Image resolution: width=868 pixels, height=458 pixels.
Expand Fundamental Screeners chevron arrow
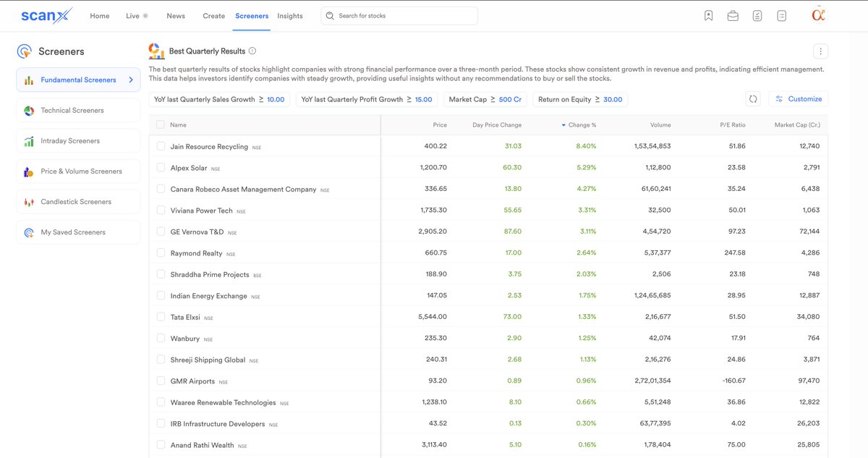(131, 80)
